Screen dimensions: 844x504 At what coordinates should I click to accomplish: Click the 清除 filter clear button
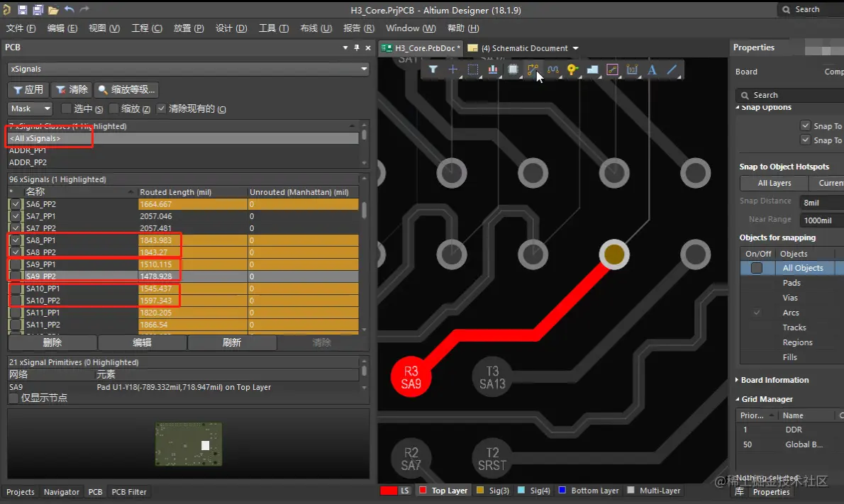72,89
